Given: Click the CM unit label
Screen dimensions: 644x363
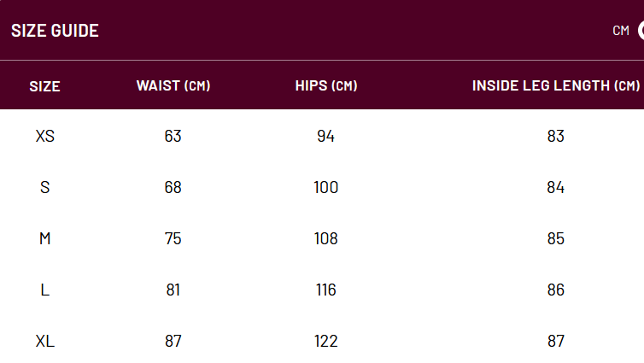Looking at the screenshot, I should [621, 31].
